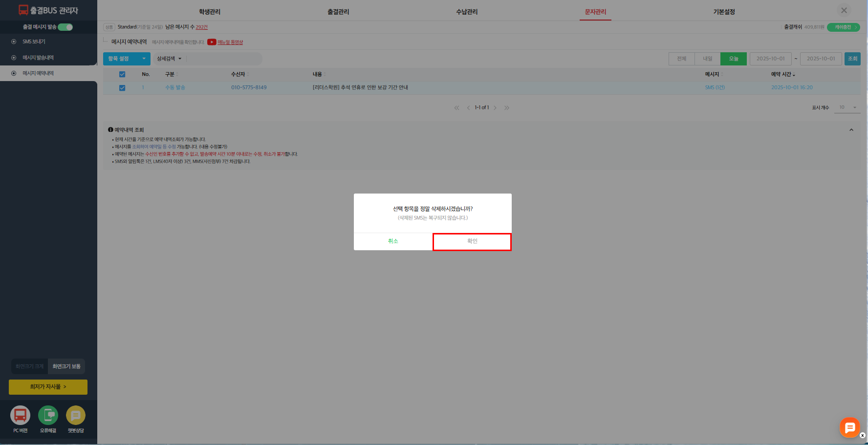
Task: Click the start date field 2025-10-01
Action: click(x=770, y=59)
